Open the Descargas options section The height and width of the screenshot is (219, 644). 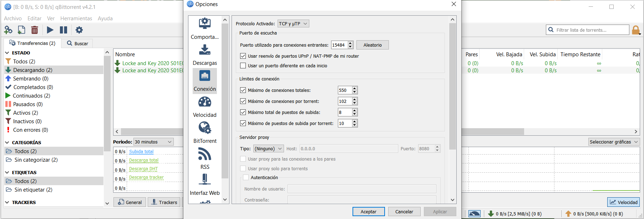click(204, 55)
